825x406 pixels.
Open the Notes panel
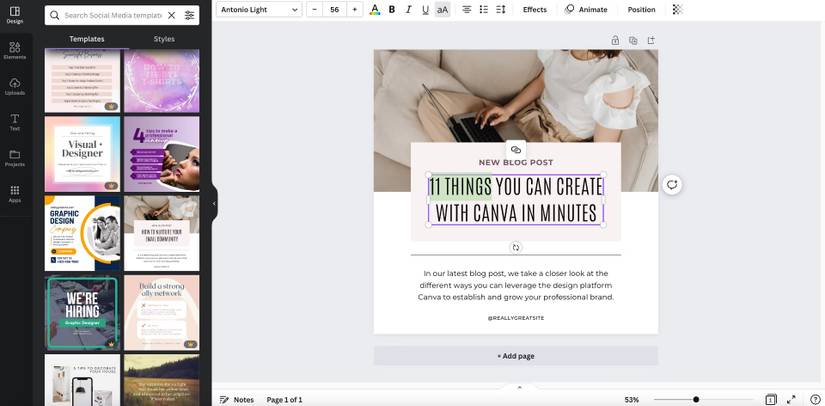[237, 400]
